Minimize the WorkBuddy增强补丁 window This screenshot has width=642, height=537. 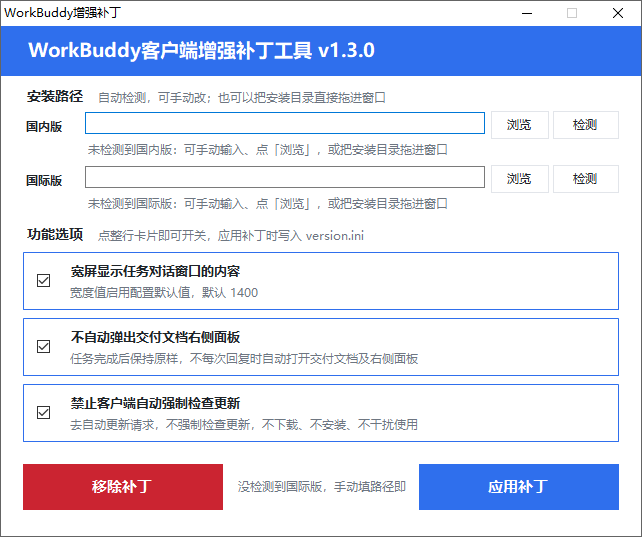(527, 14)
